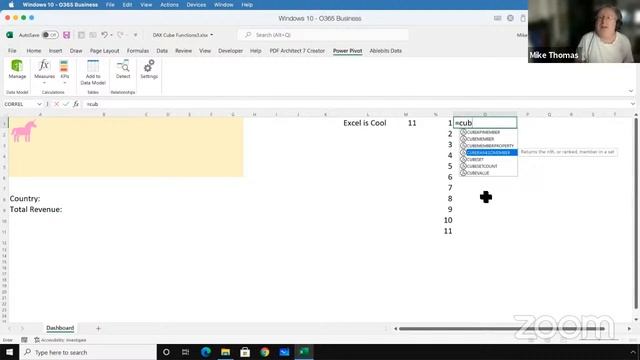
Task: Click the Excel is Cool cell
Action: point(364,123)
